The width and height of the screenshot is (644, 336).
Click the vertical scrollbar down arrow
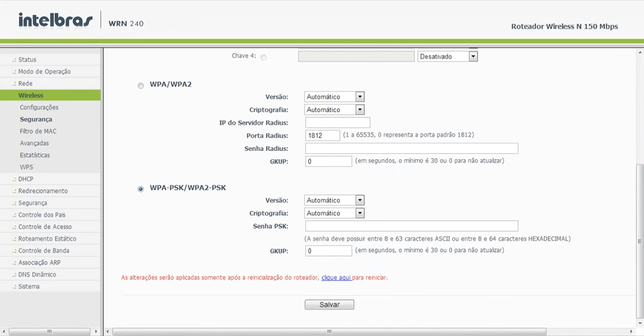640,323
